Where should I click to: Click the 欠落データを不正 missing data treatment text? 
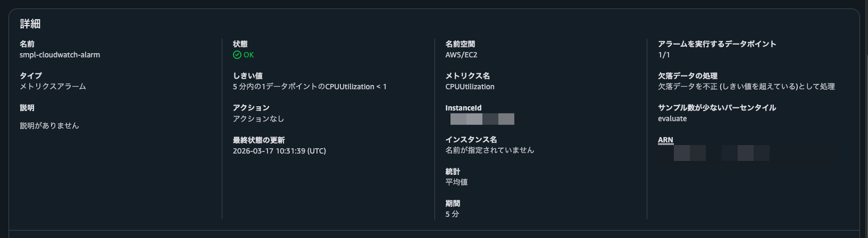746,86
